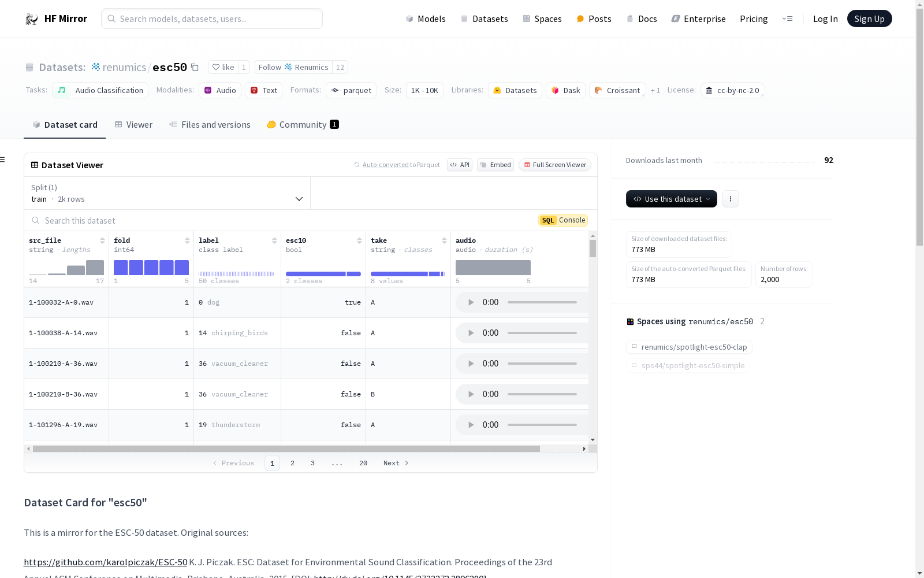This screenshot has height=578, width=924.
Task: Expand the train split dropdown
Action: tap(167, 193)
